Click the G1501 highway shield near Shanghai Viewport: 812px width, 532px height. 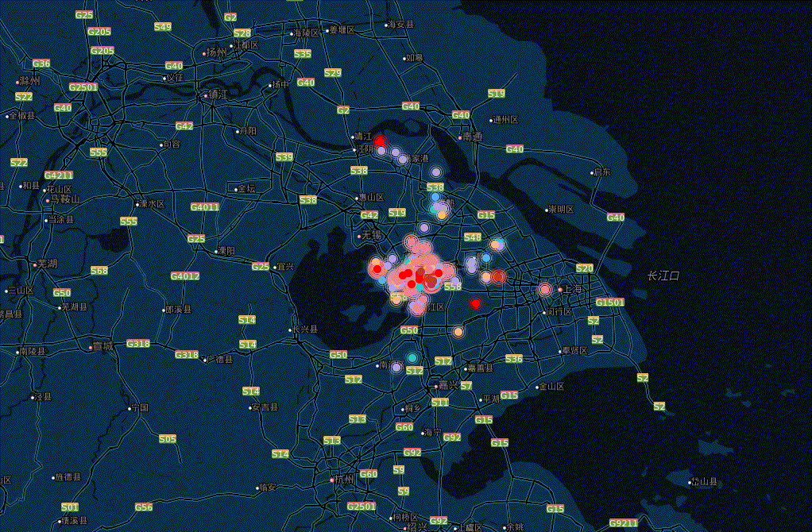pos(610,303)
